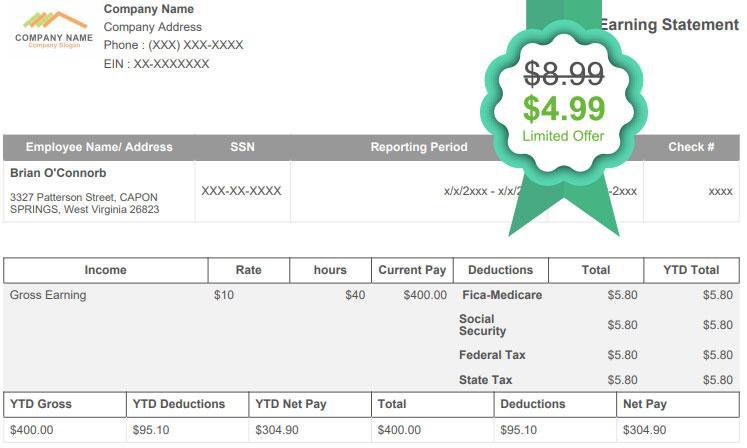Select the $304.90 Net Pay value
The height and width of the screenshot is (448, 747).
point(645,430)
